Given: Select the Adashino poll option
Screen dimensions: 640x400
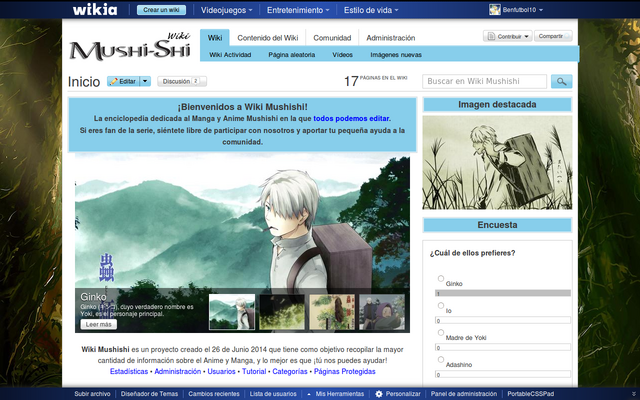Looking at the screenshot, I should pyautogui.click(x=441, y=359).
